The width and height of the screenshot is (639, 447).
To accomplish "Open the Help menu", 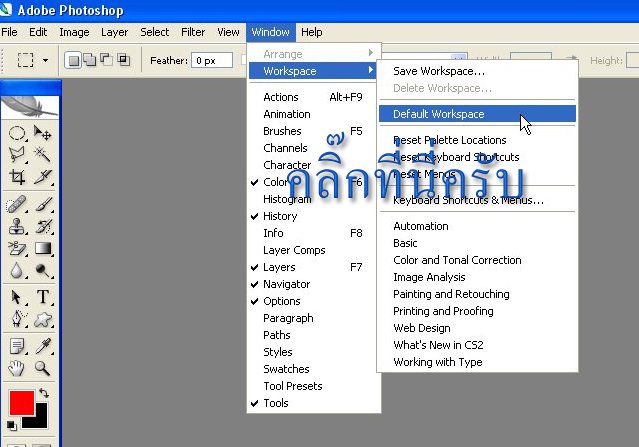I will pos(312,32).
